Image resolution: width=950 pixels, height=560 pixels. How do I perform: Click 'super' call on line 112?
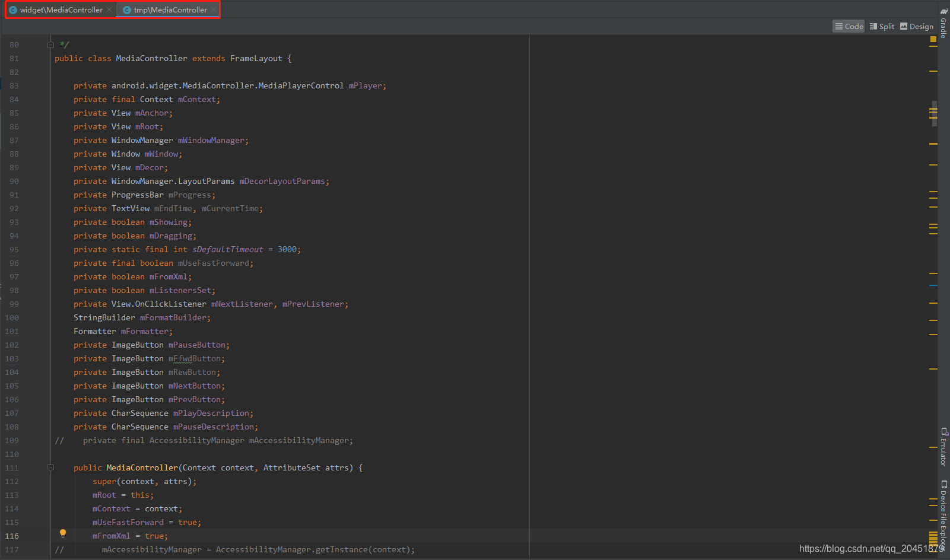point(104,481)
